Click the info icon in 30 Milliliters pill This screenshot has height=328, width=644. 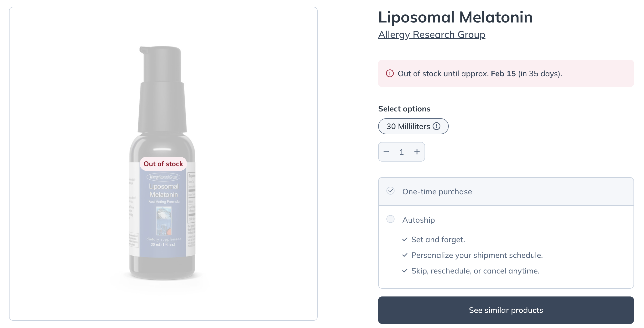tap(436, 126)
